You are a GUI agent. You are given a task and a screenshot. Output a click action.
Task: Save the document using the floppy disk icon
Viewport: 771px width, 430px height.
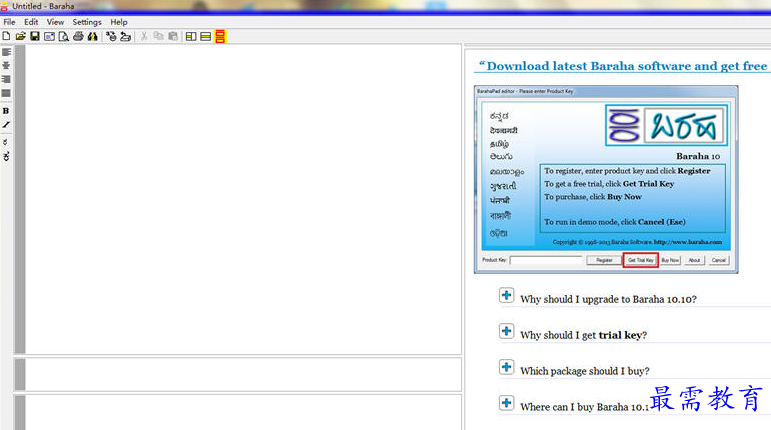34,36
